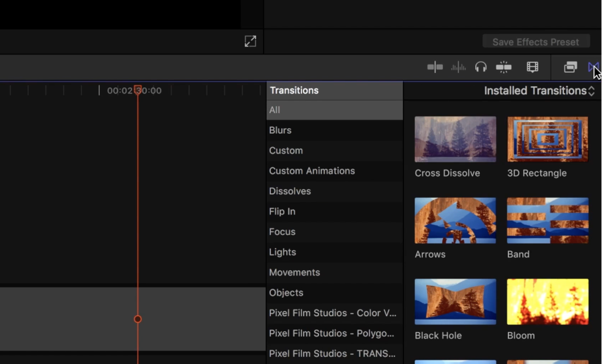
Task: Open the Installed Transitions dropdown
Action: (539, 91)
